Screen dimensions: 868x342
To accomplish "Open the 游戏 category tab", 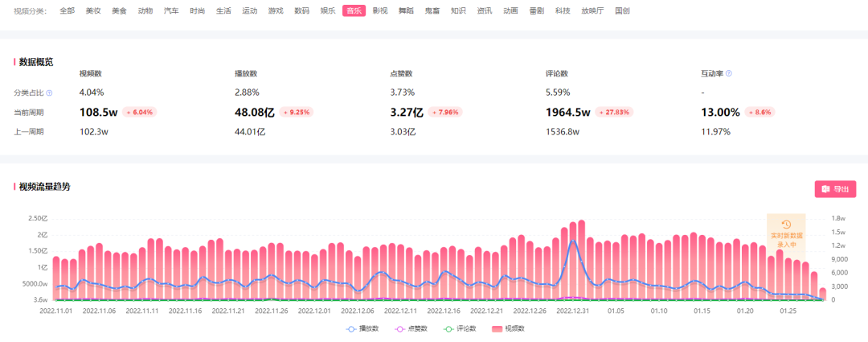I will click(x=276, y=11).
